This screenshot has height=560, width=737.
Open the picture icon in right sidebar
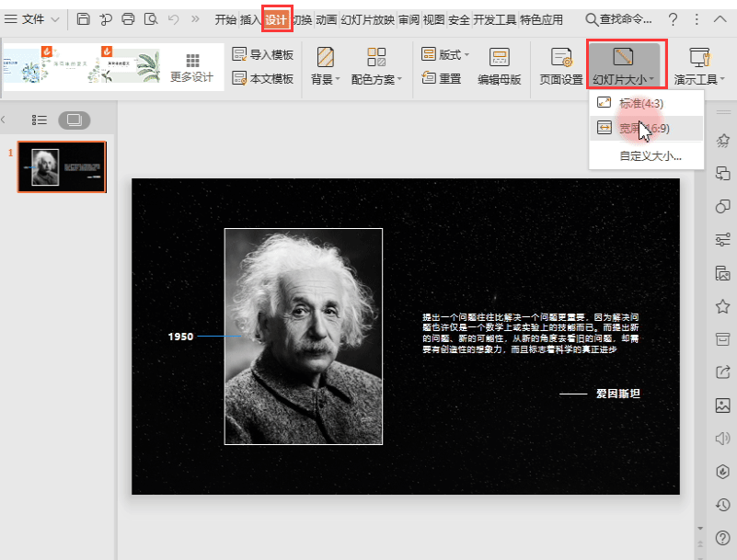(x=722, y=405)
